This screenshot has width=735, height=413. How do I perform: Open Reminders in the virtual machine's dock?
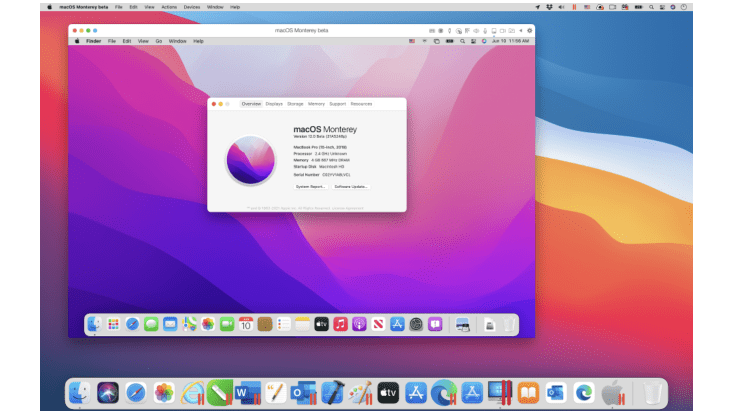point(284,324)
